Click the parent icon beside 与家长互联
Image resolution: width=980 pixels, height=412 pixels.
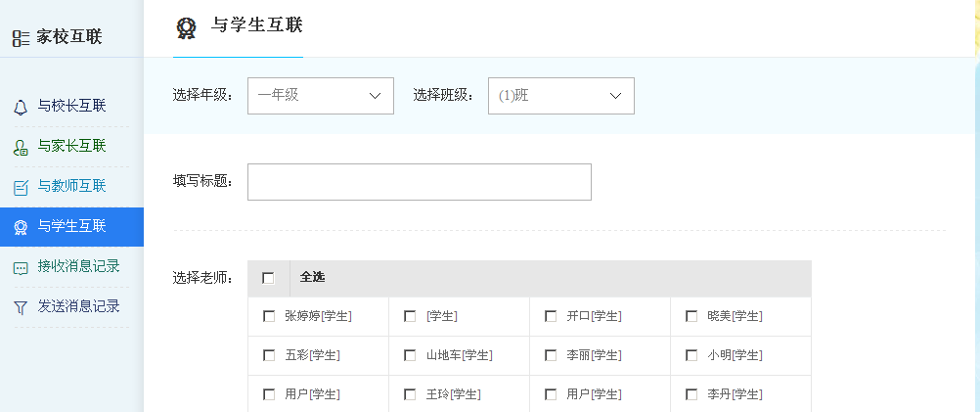21,147
